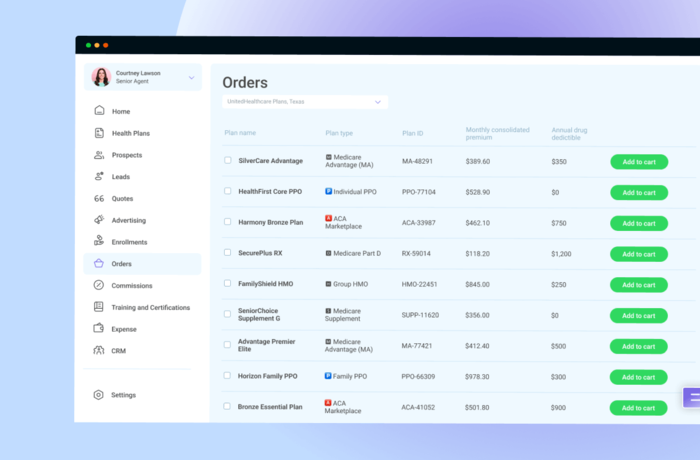This screenshot has height=460, width=700.
Task: Add Harmony Bronze Plan to cart
Action: click(x=639, y=223)
